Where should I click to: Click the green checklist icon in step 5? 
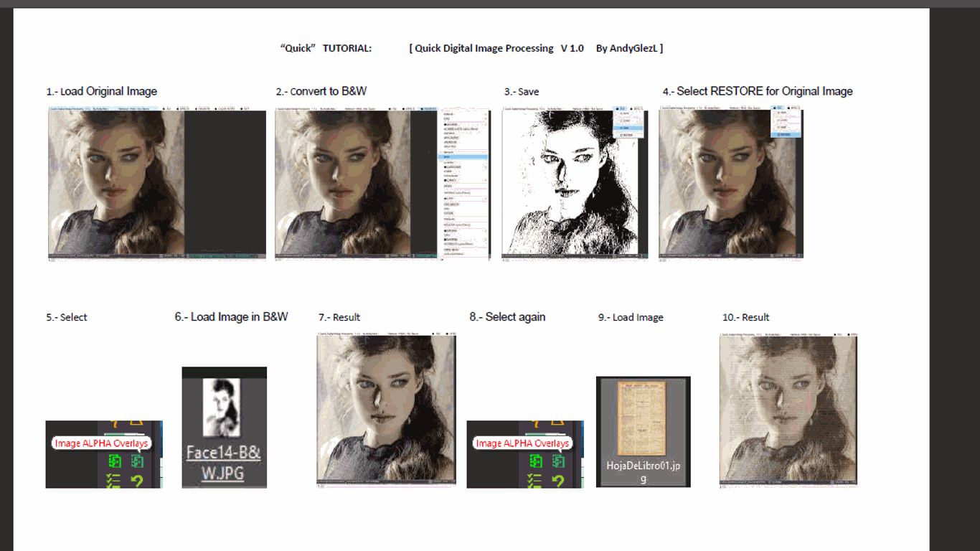[x=113, y=481]
